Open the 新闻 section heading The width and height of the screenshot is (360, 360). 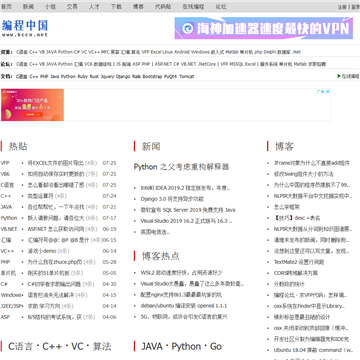[151, 146]
